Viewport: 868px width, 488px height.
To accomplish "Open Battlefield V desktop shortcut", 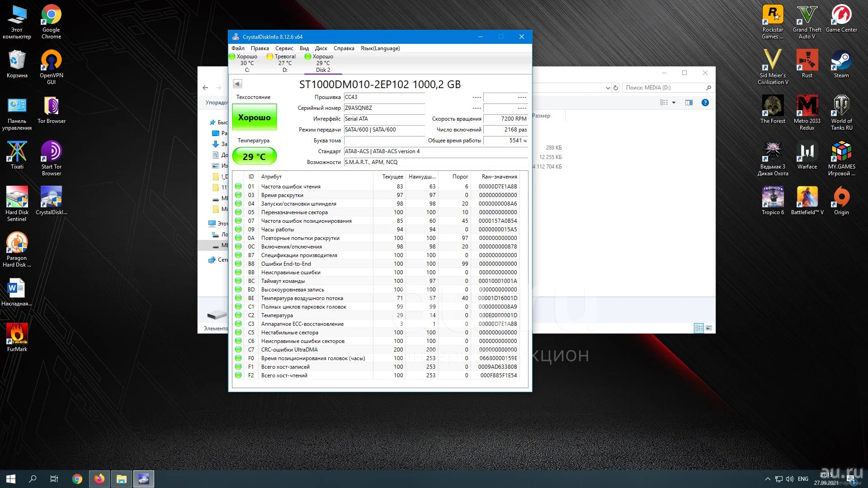I will click(x=807, y=201).
